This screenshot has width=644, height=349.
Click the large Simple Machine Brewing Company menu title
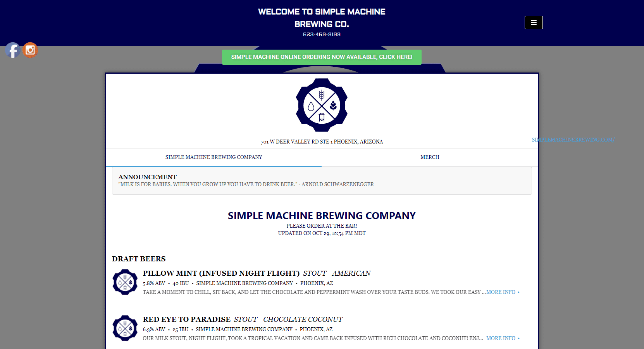322,216
